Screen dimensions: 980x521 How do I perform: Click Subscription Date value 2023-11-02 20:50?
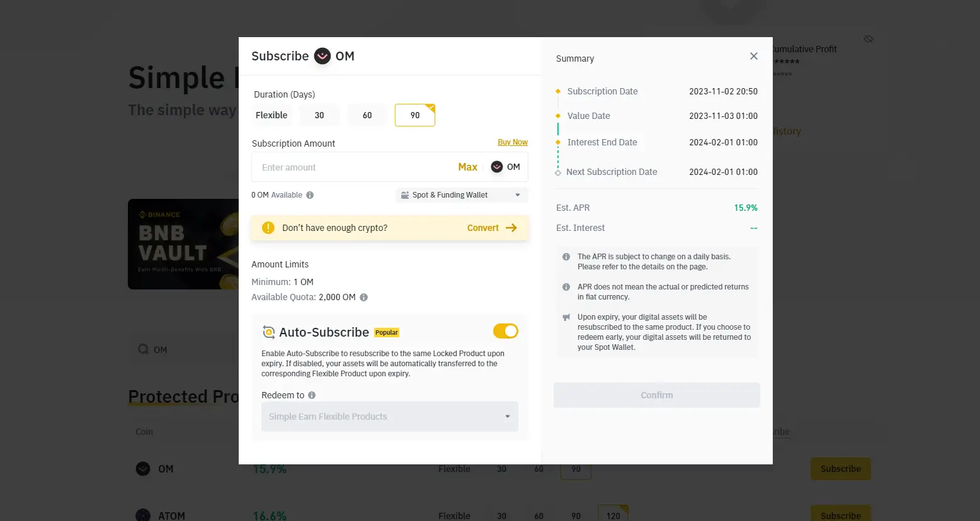723,91
